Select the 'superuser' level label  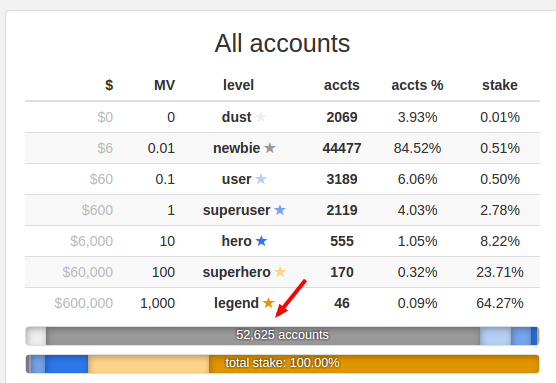pyautogui.click(x=237, y=210)
